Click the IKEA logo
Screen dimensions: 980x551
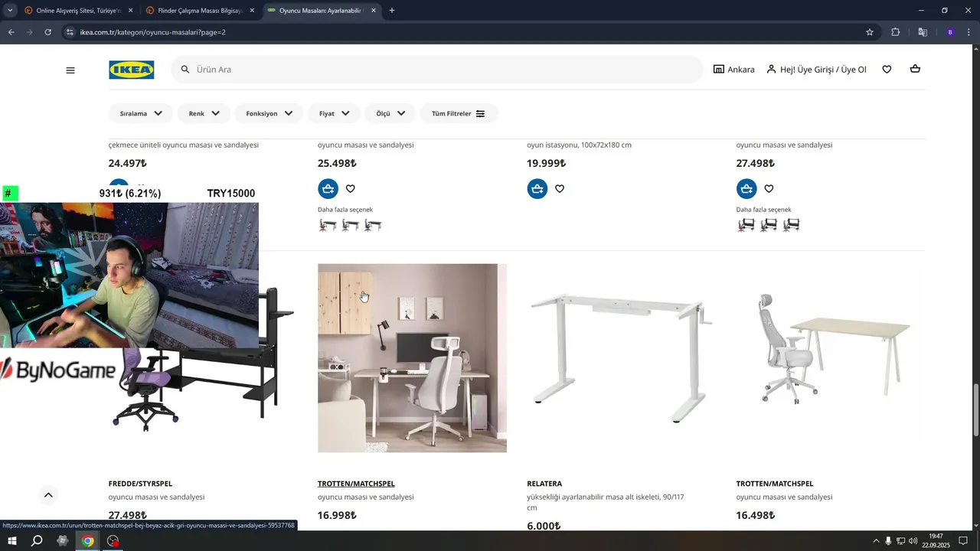(x=132, y=70)
